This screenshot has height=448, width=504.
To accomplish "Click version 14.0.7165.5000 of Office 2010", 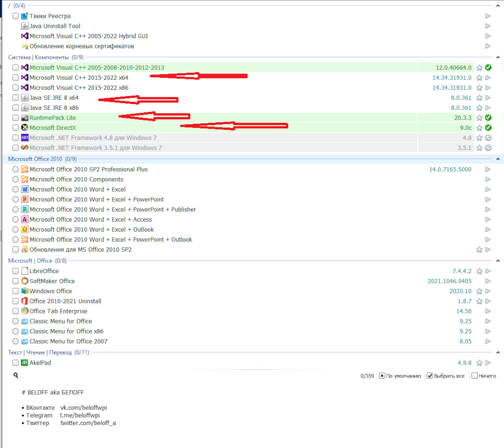I will (450, 169).
